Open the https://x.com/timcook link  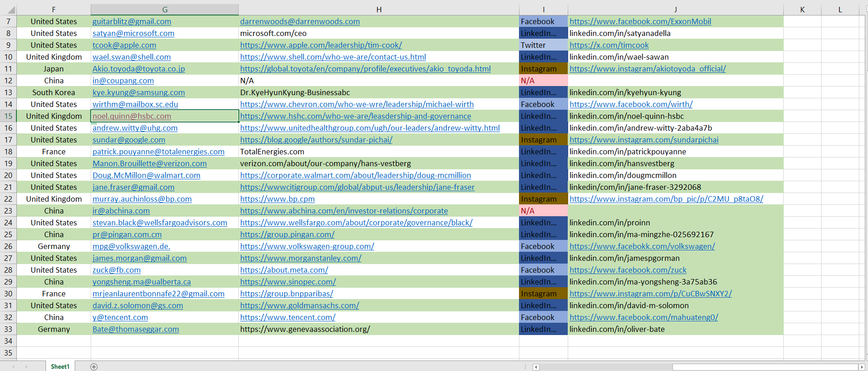pyautogui.click(x=609, y=45)
